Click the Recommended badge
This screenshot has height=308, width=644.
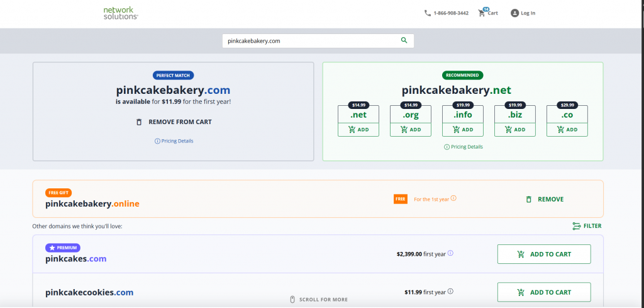coord(462,75)
